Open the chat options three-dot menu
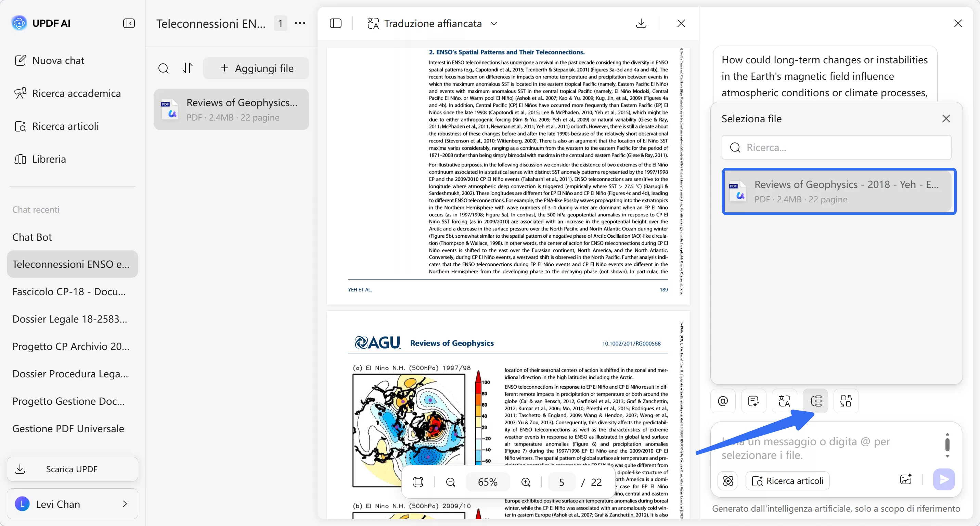Screen dimensions: 980x526 tap(300, 23)
